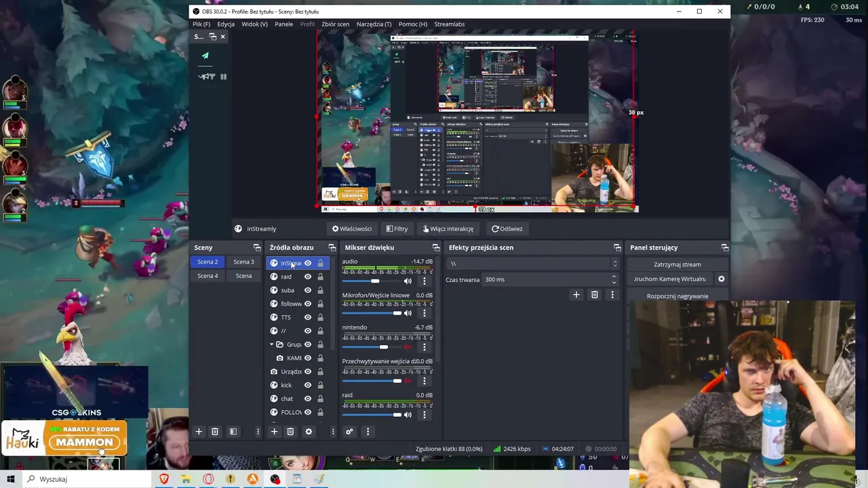This screenshot has height=488, width=868.
Task: Open the Narzędzia menu
Action: point(374,24)
